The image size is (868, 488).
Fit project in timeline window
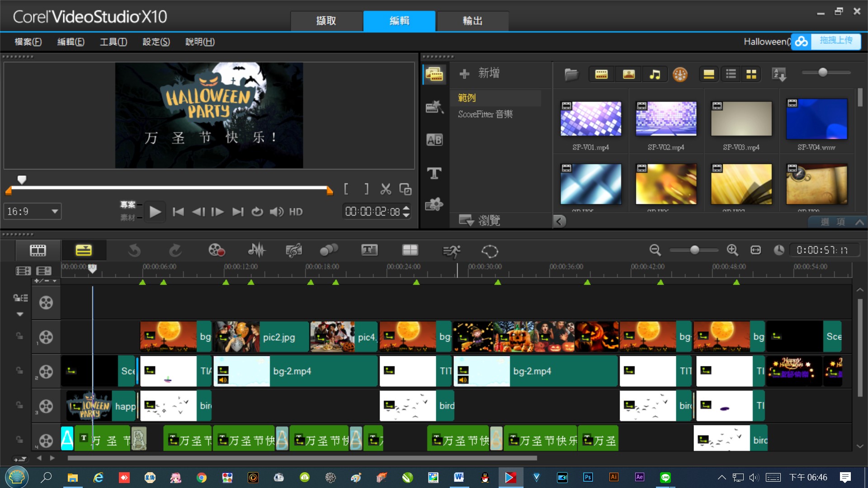point(755,250)
